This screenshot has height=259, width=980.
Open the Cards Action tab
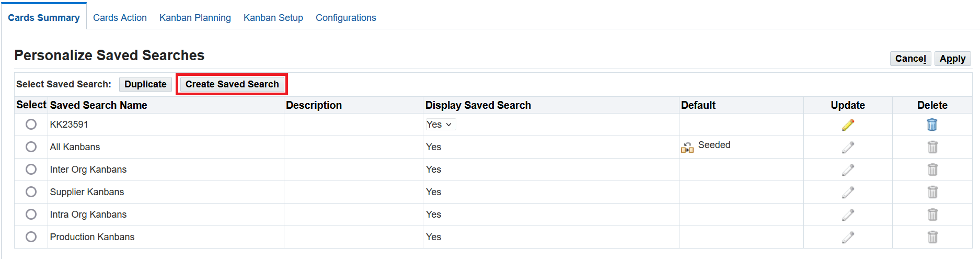(x=120, y=18)
